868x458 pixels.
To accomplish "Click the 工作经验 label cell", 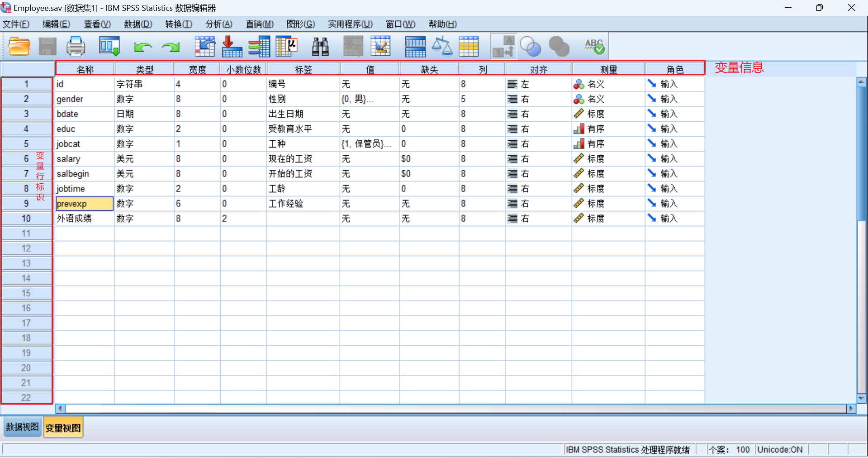I will pos(303,204).
